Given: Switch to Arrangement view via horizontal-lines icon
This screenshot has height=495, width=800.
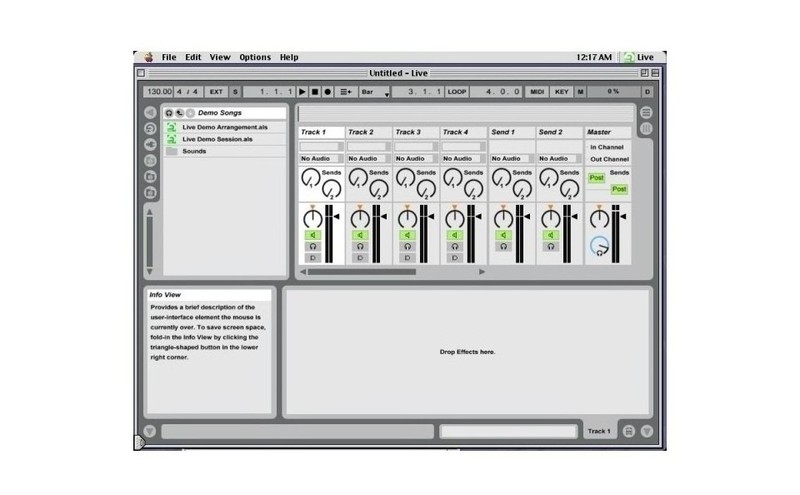Looking at the screenshot, I should click(646, 112).
